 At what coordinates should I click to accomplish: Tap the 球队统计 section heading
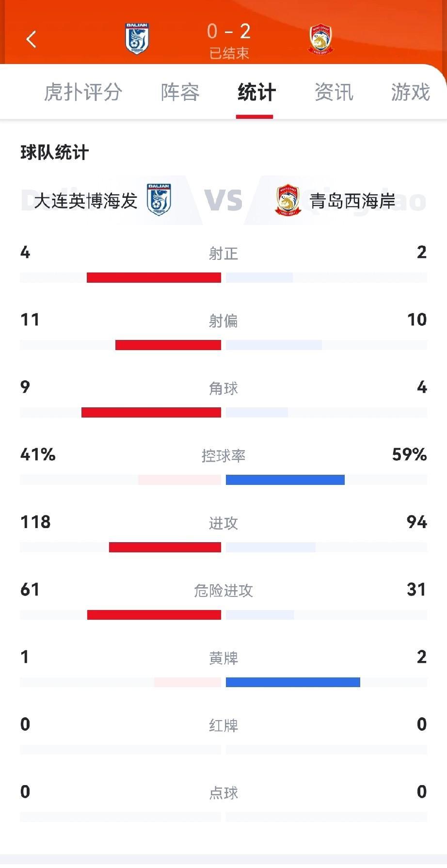click(55, 153)
